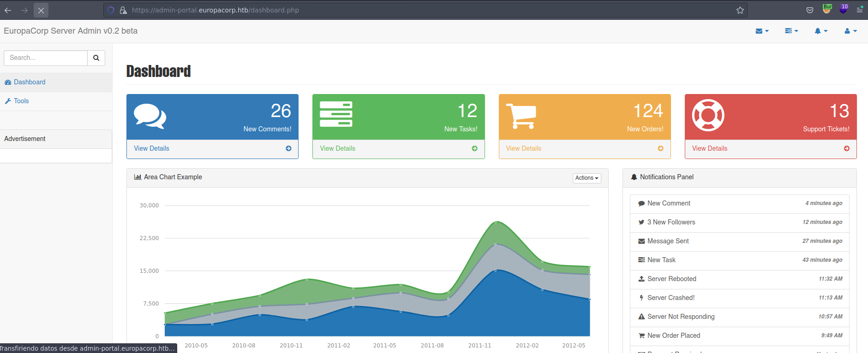
Task: Click the shopping cart orders icon
Action: pos(521,116)
